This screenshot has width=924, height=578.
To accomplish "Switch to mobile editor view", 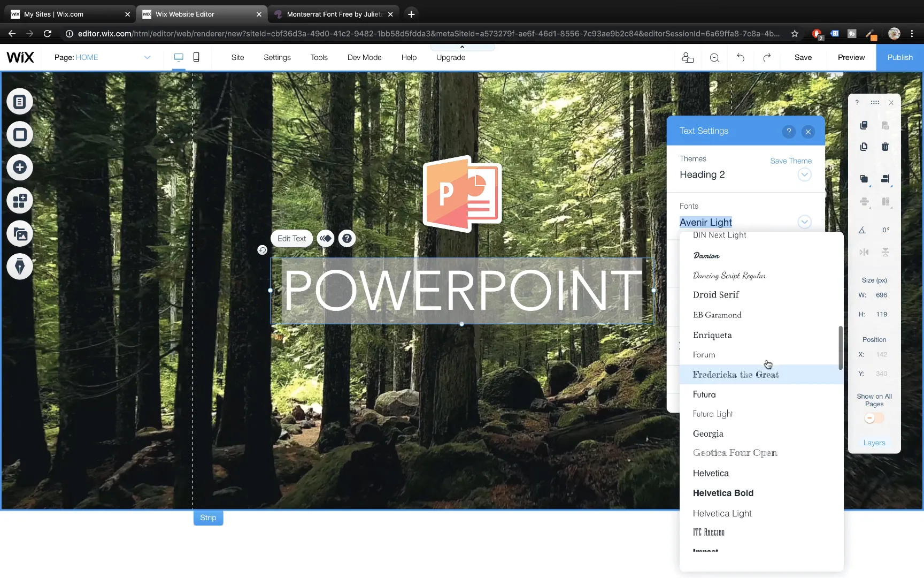I will tap(196, 57).
